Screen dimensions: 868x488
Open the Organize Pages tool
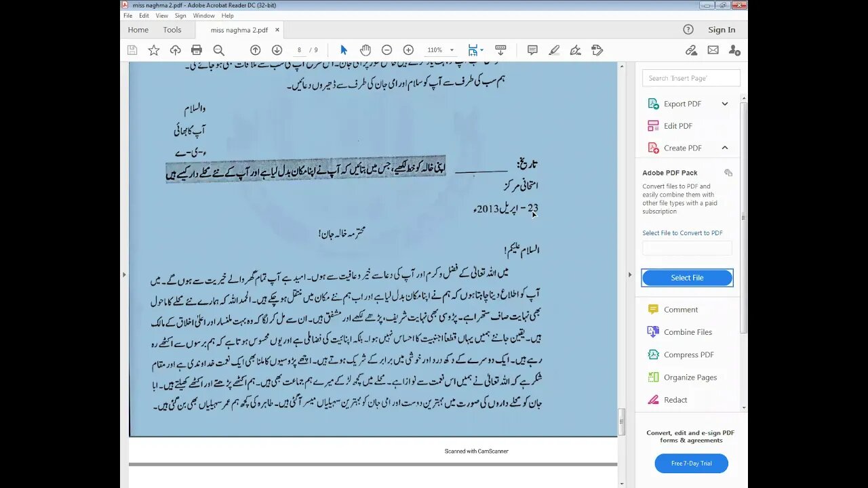point(690,378)
